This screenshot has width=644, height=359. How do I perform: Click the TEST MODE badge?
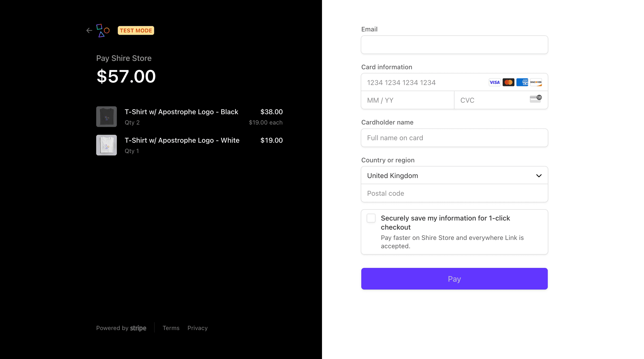(x=136, y=30)
